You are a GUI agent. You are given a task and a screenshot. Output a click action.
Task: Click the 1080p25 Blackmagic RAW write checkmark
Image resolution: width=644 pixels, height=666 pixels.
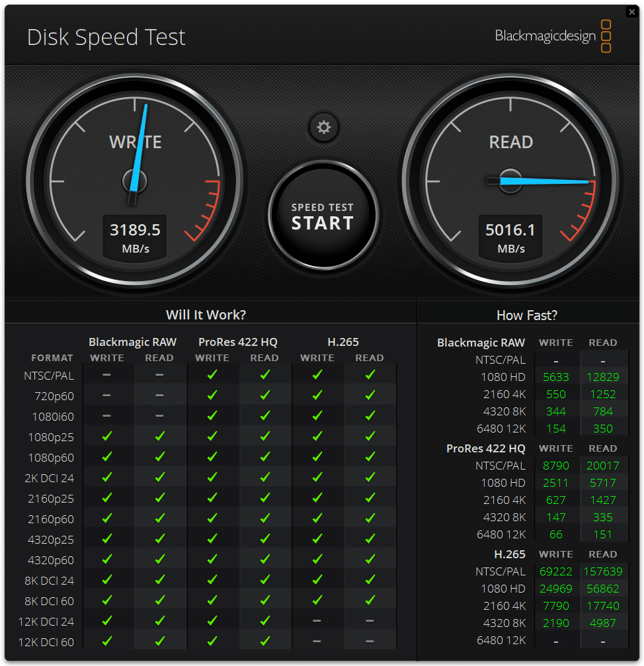[x=107, y=437]
